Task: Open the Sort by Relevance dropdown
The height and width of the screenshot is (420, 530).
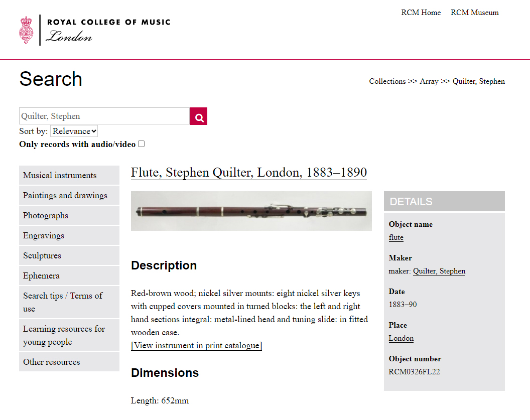Action: (x=74, y=131)
